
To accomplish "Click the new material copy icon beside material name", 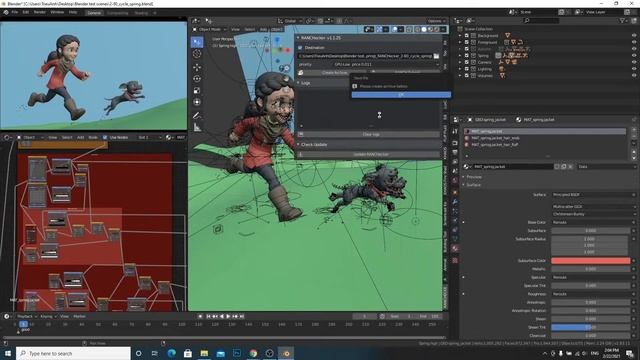I will 564,167.
